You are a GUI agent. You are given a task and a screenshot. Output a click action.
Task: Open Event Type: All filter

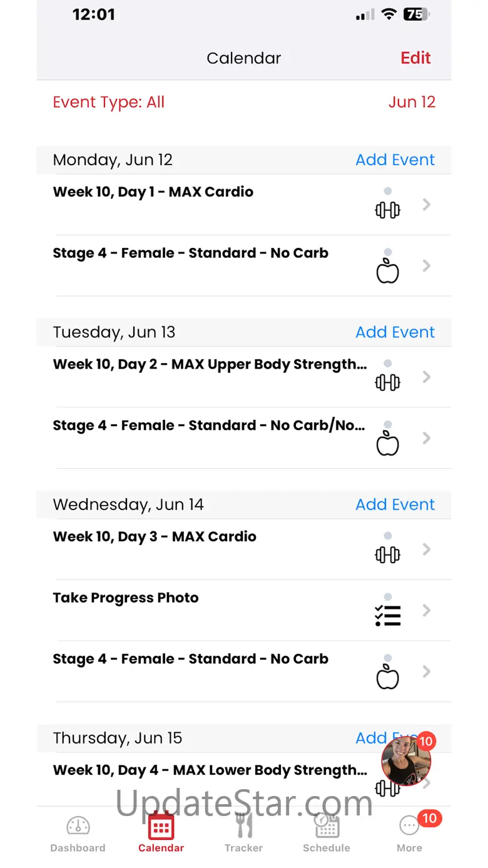click(x=109, y=102)
